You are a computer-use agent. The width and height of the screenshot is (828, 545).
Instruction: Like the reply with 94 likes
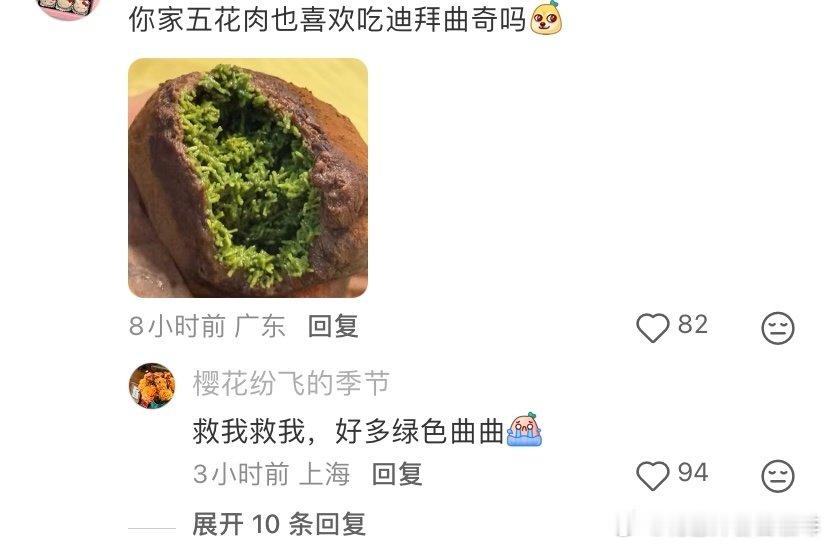pos(653,475)
